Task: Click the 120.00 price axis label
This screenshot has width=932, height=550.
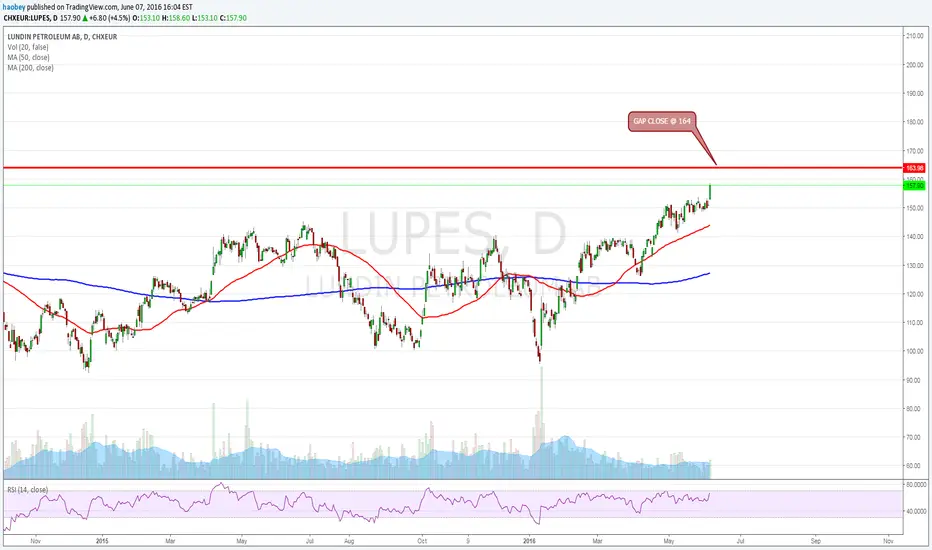Action: tap(915, 294)
